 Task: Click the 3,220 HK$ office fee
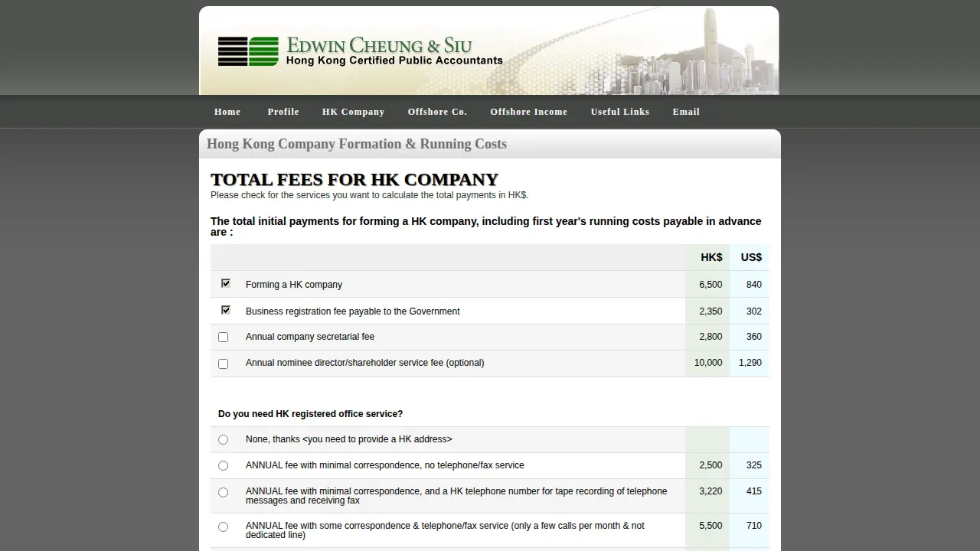[710, 491]
